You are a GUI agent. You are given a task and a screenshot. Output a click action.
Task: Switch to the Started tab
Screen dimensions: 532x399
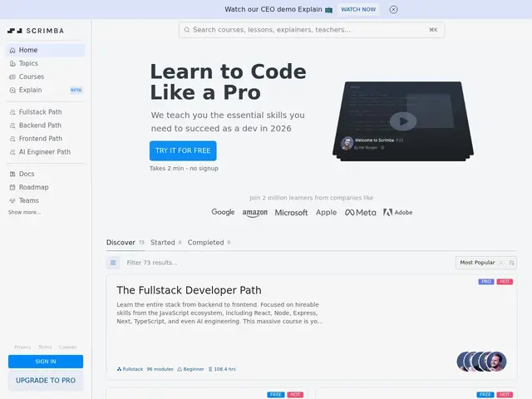166,243
